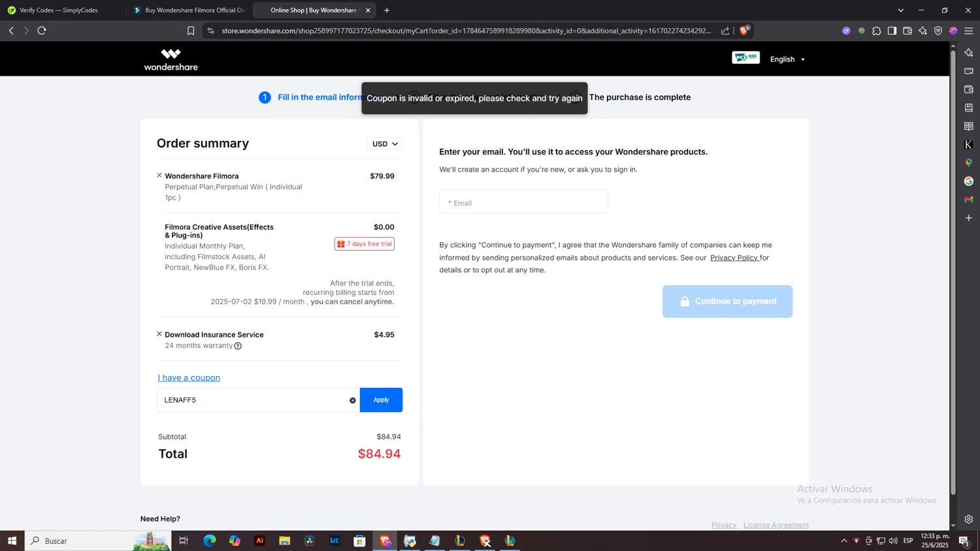Viewport: 980px width, 551px height.
Task: Open Brave Talk video icon in sidebar
Action: click(x=969, y=71)
